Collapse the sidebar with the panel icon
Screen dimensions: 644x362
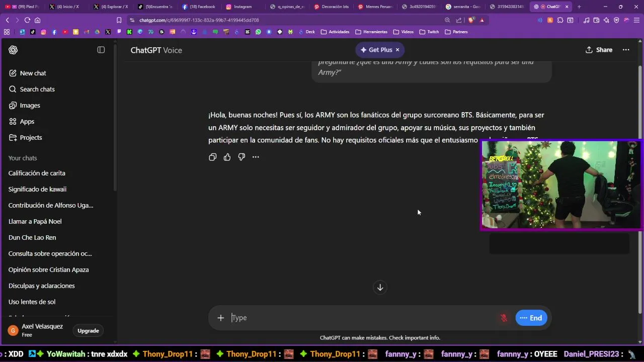[101, 50]
